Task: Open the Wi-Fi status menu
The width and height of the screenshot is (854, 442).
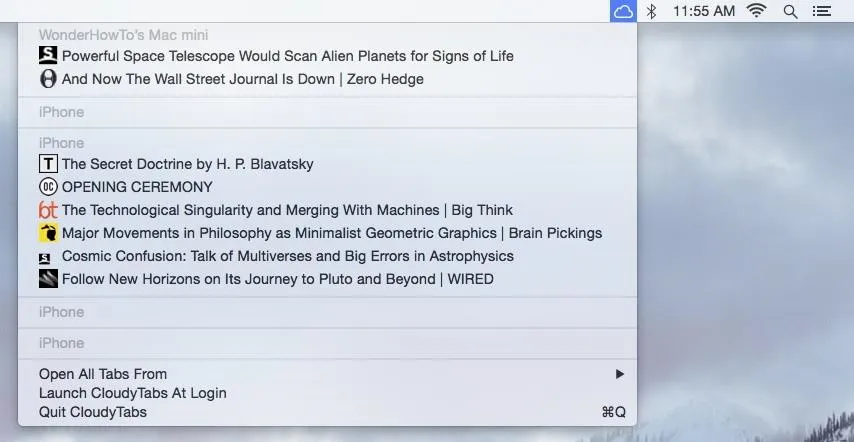Action: tap(756, 11)
